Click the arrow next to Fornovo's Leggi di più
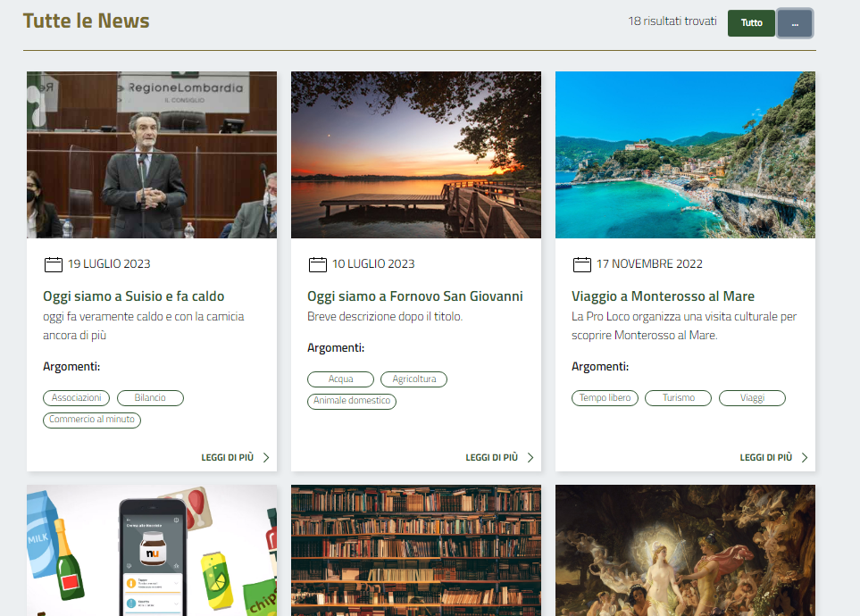 [x=530, y=458]
